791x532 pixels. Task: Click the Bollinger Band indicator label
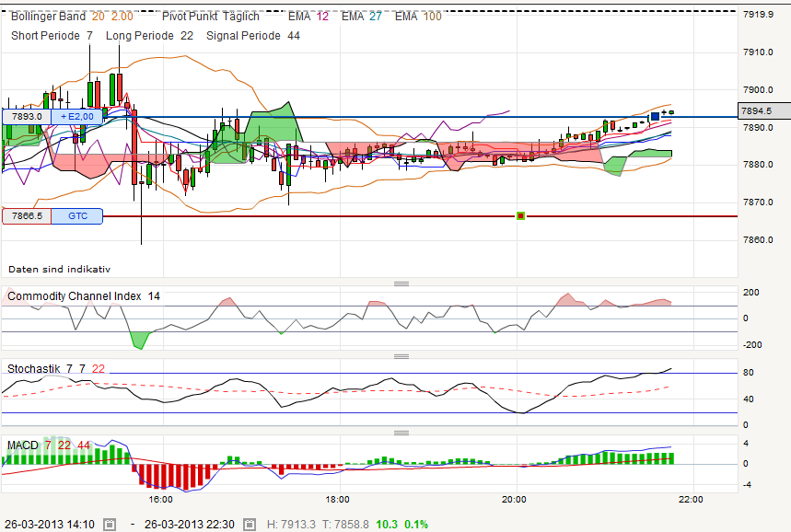(49, 17)
